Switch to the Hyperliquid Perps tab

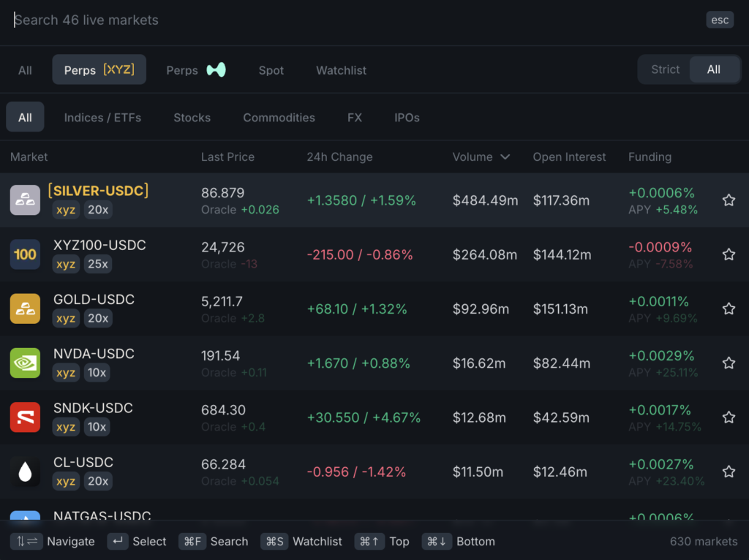point(195,70)
